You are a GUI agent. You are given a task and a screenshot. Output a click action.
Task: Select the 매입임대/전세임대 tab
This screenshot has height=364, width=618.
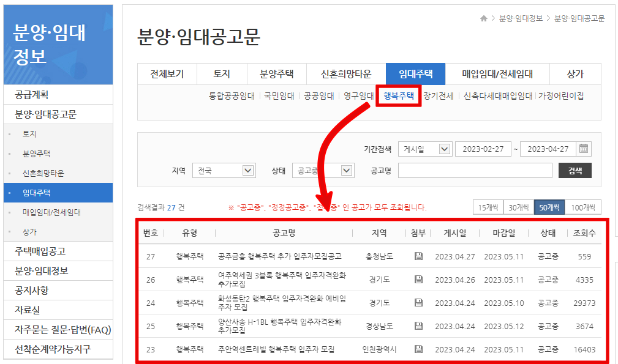(497, 74)
